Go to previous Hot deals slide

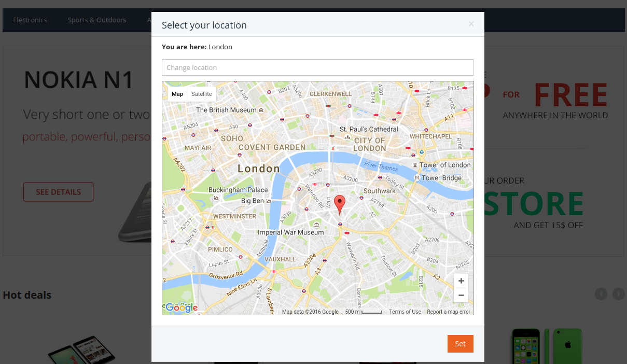click(x=601, y=294)
